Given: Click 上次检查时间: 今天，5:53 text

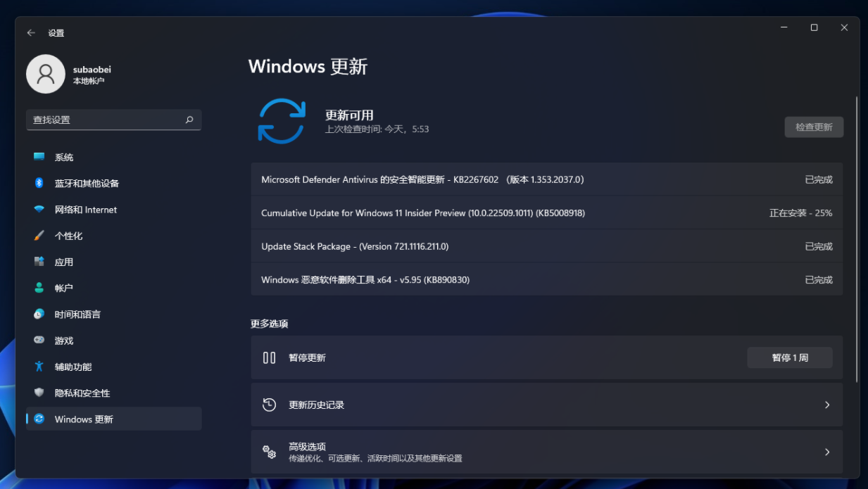Looking at the screenshot, I should 377,129.
